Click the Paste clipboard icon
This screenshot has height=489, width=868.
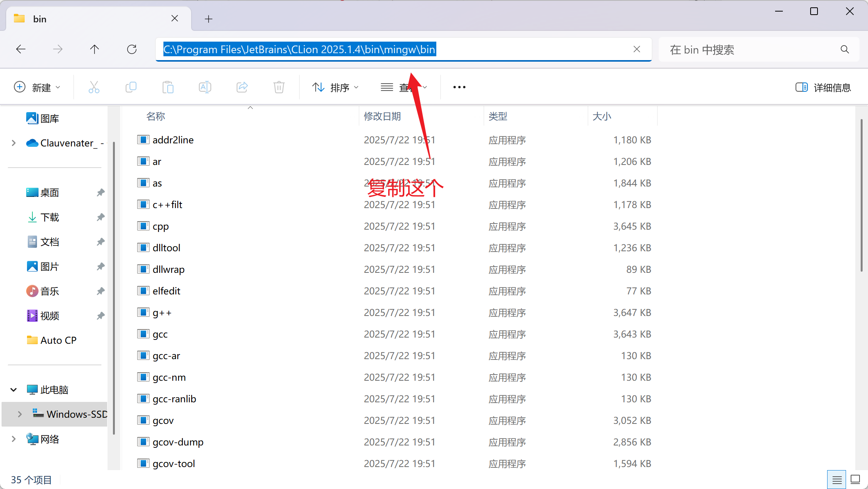click(168, 87)
